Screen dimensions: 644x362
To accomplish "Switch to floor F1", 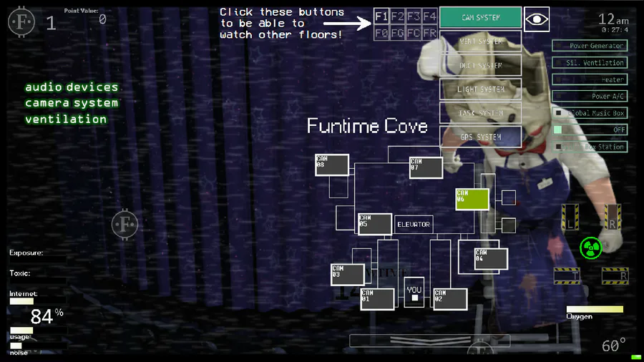I will point(381,16).
